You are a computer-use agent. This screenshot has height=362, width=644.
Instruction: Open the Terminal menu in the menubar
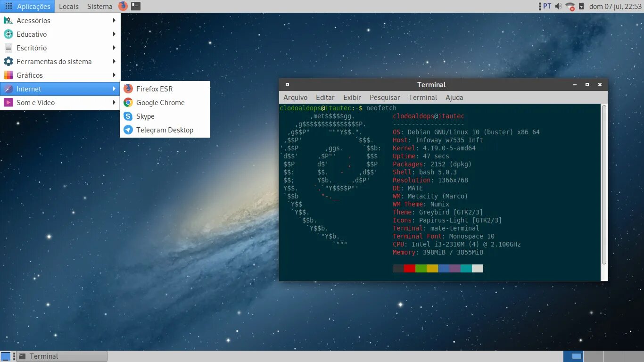pyautogui.click(x=423, y=98)
